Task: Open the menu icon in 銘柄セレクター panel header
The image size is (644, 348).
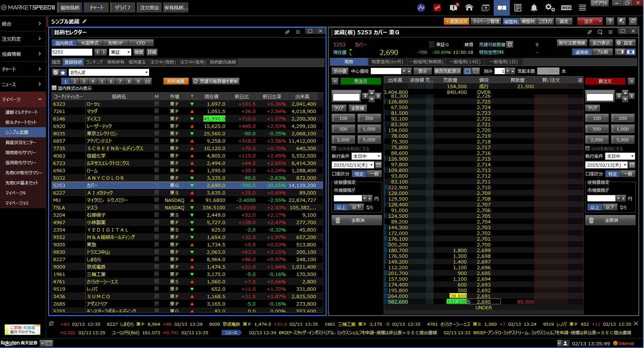Action: 298,32
